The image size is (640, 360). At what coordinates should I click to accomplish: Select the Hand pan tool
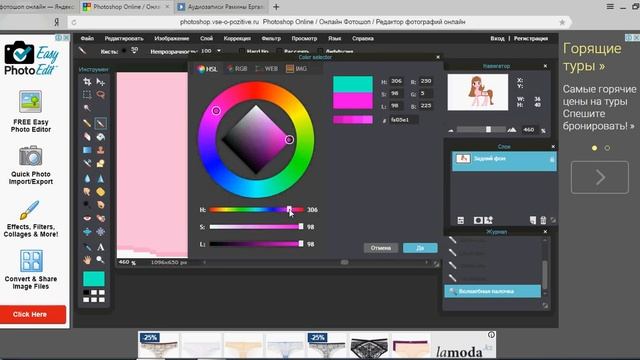click(x=87, y=260)
